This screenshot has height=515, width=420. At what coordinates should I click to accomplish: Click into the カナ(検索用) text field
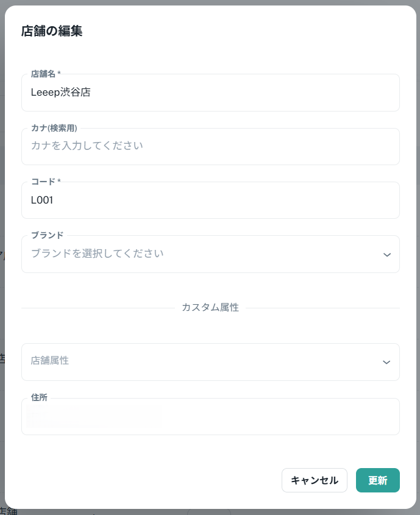pos(210,146)
